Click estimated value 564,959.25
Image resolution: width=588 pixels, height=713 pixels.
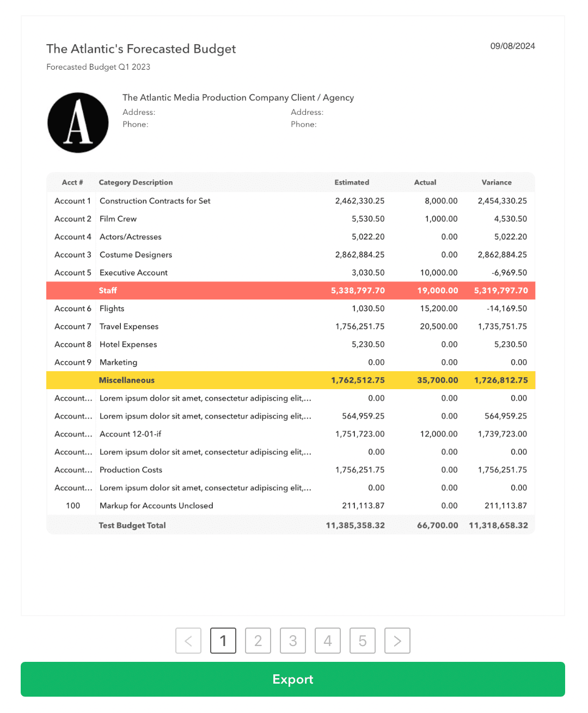point(363,416)
